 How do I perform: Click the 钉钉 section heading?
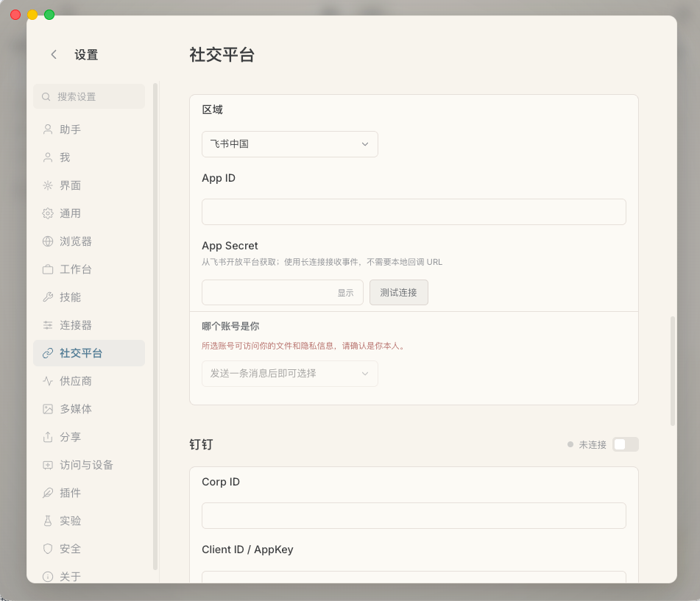[x=201, y=444]
